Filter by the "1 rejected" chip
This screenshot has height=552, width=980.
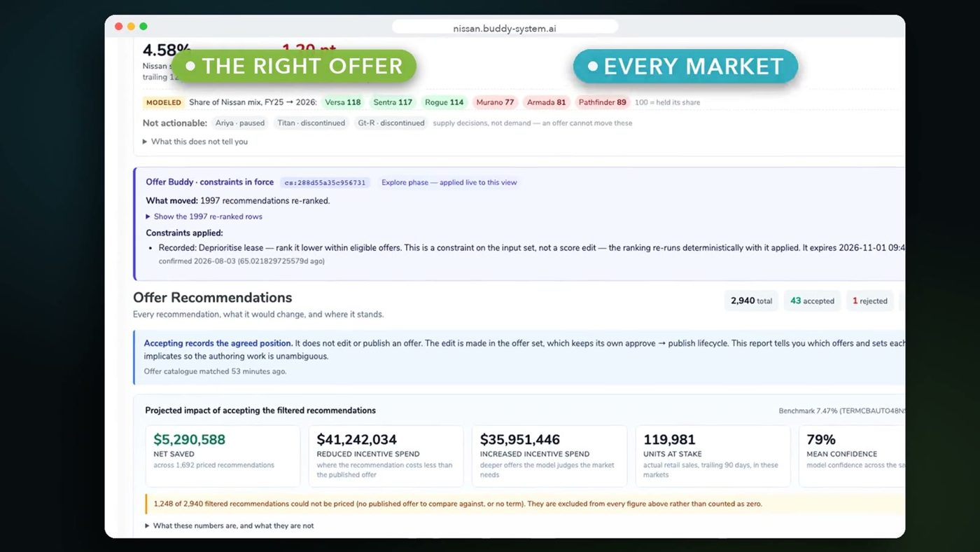[870, 301]
